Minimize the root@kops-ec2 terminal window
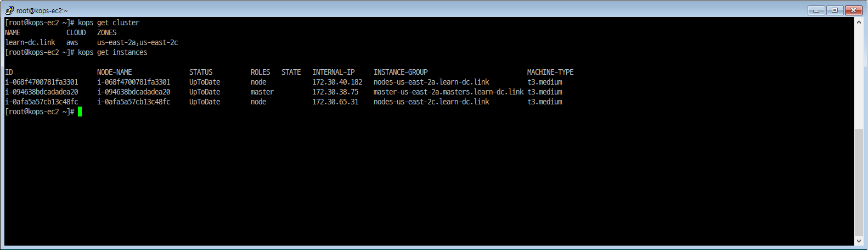Screen dimensions: 868x250 pyautogui.click(x=816, y=10)
